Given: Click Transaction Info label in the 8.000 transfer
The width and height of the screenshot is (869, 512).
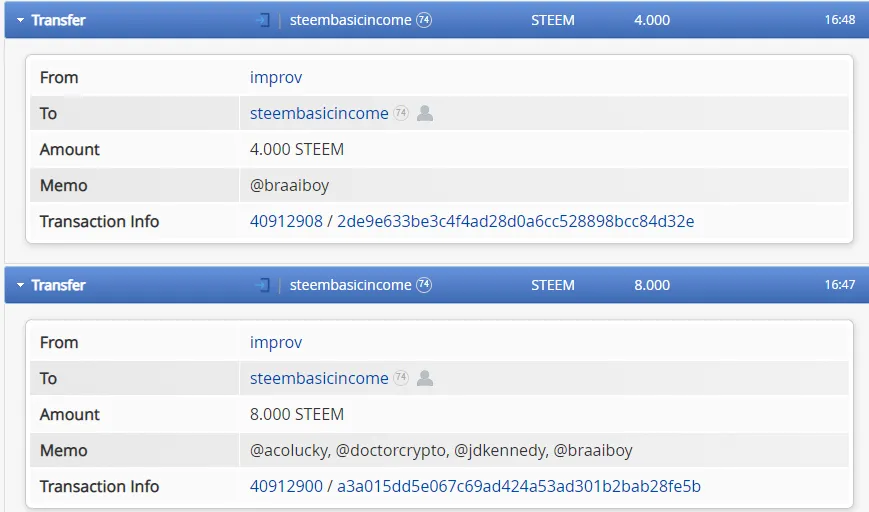Looking at the screenshot, I should 99,487.
